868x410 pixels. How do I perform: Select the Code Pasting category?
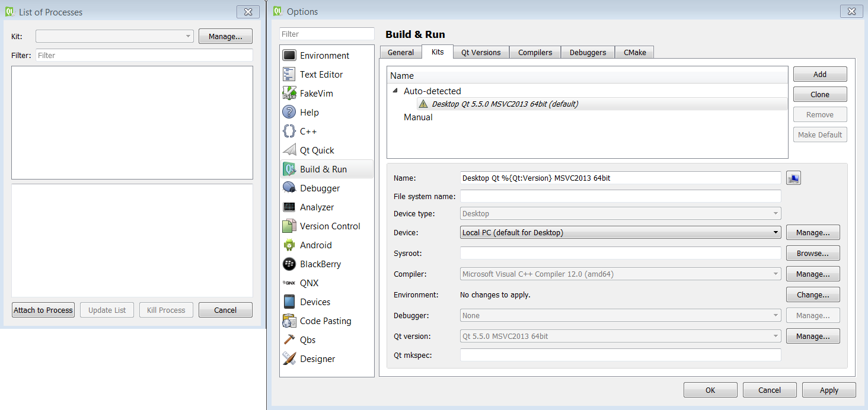tap(325, 321)
